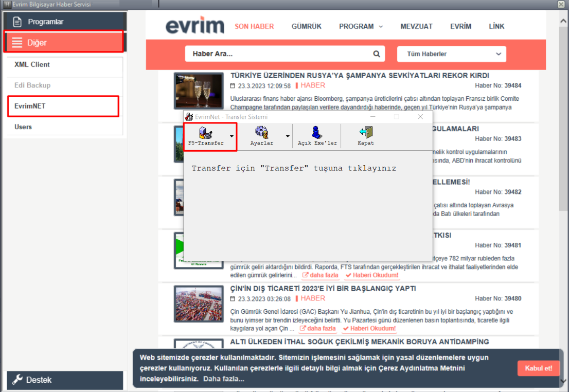
Task: Click the Destek wrench icon
Action: tap(17, 380)
